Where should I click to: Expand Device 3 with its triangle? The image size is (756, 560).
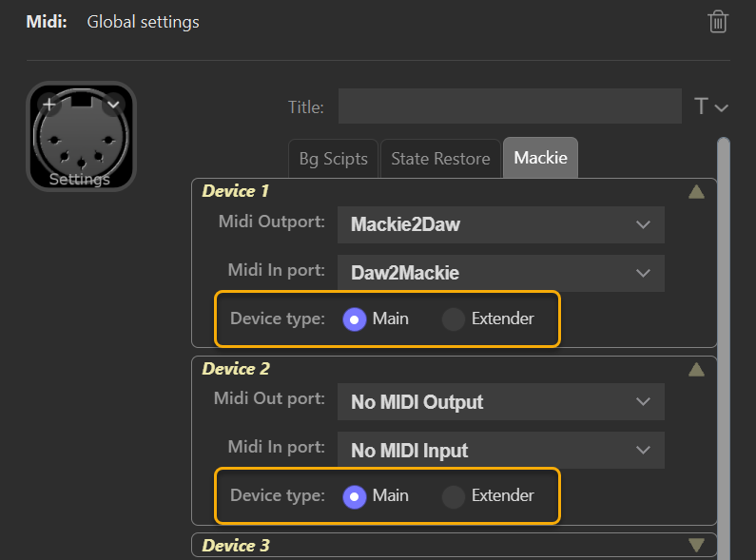point(696,546)
